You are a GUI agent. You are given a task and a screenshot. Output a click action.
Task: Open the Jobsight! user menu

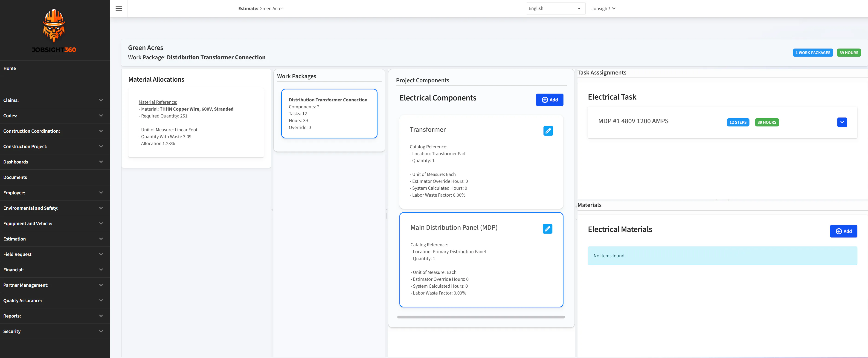point(603,9)
